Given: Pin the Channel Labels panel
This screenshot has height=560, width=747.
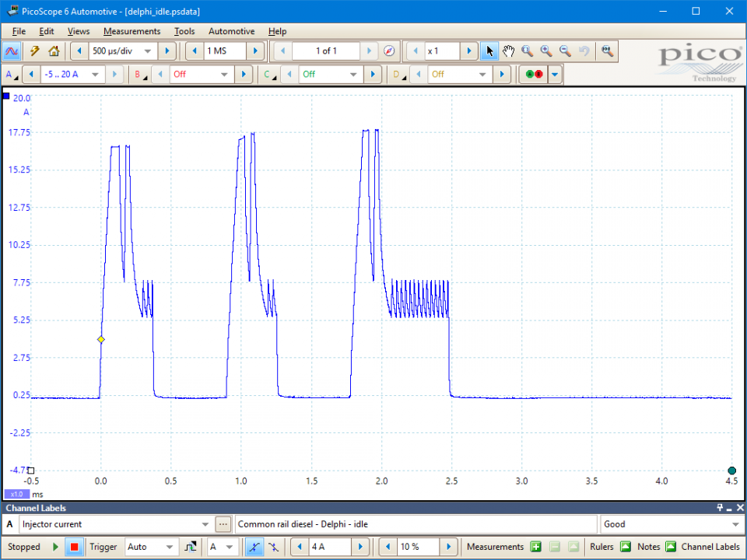Looking at the screenshot, I should [720, 508].
